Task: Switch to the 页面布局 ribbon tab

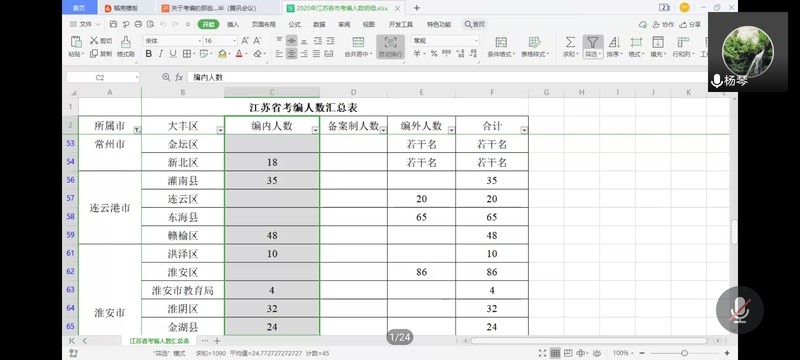Action: click(x=263, y=24)
